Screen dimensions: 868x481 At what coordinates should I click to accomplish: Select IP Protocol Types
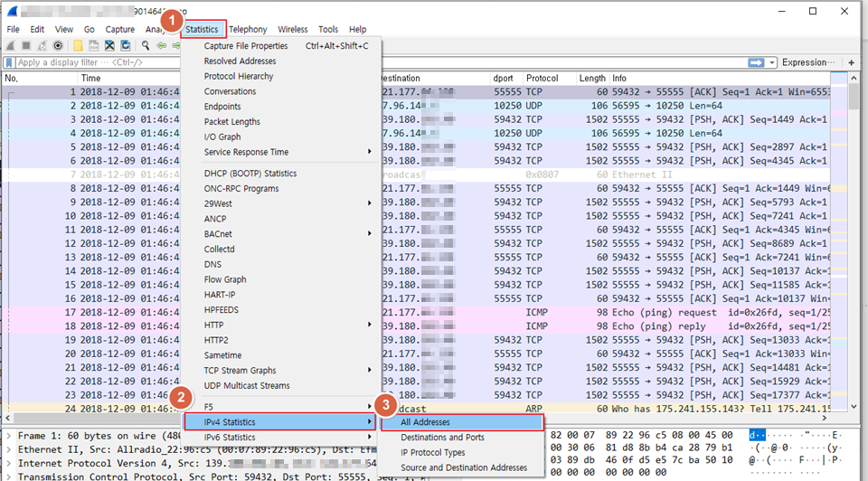coord(463,452)
